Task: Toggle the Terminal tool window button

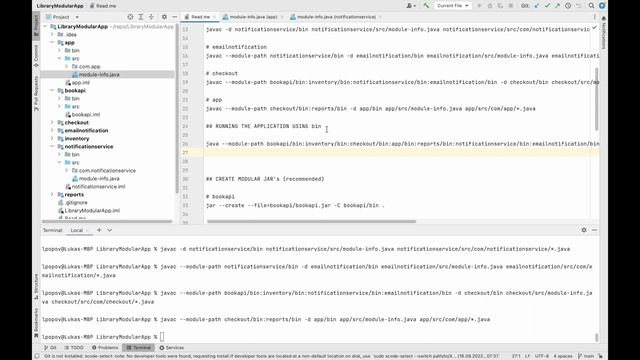Action: [138, 348]
